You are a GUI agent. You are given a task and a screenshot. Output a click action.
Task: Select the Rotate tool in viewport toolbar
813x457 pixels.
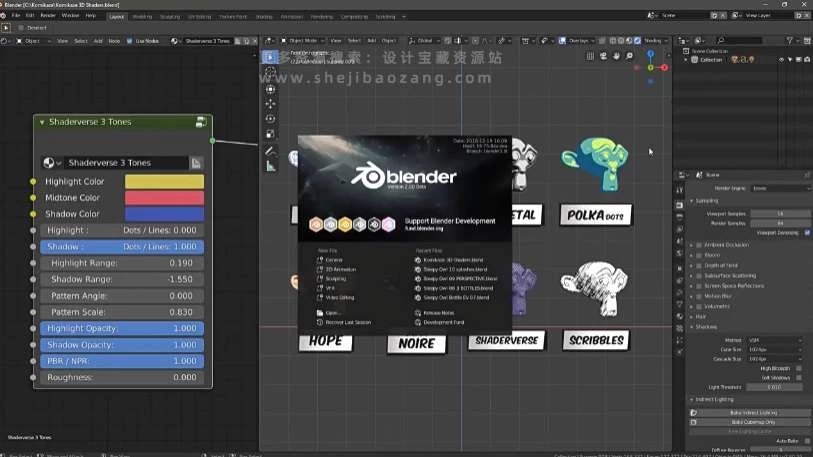pos(270,119)
